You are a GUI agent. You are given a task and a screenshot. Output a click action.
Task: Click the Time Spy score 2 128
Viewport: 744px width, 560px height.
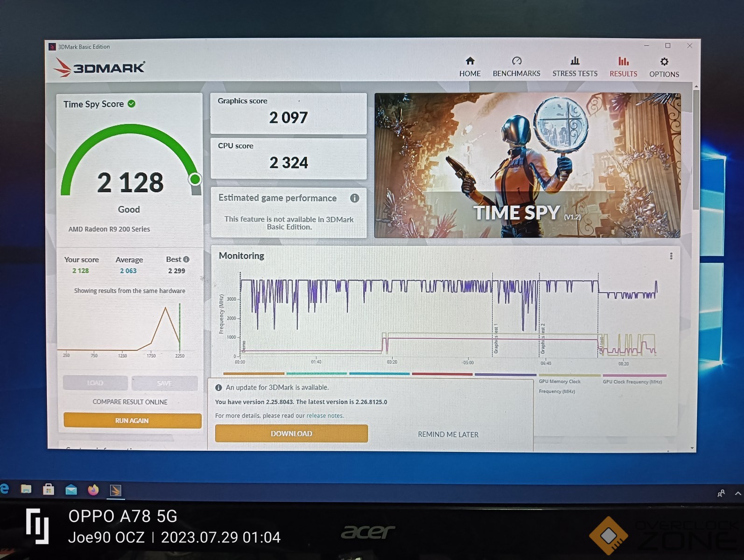[130, 182]
